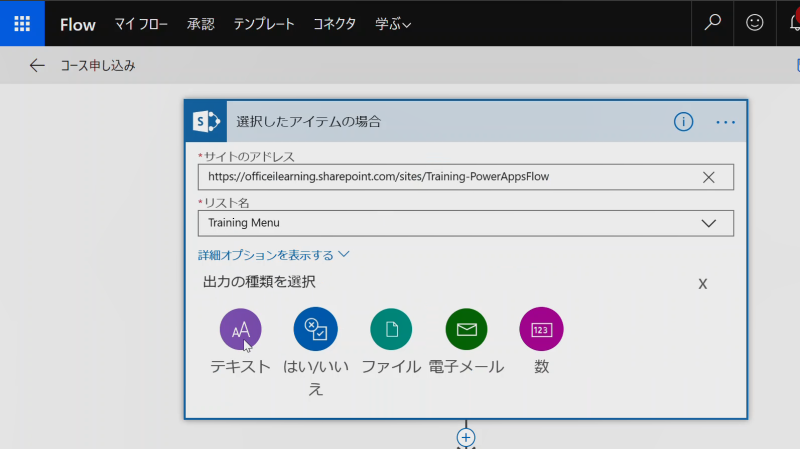Screen dimensions: 800x449
Task: Open the 承認 menu item
Action: (201, 24)
